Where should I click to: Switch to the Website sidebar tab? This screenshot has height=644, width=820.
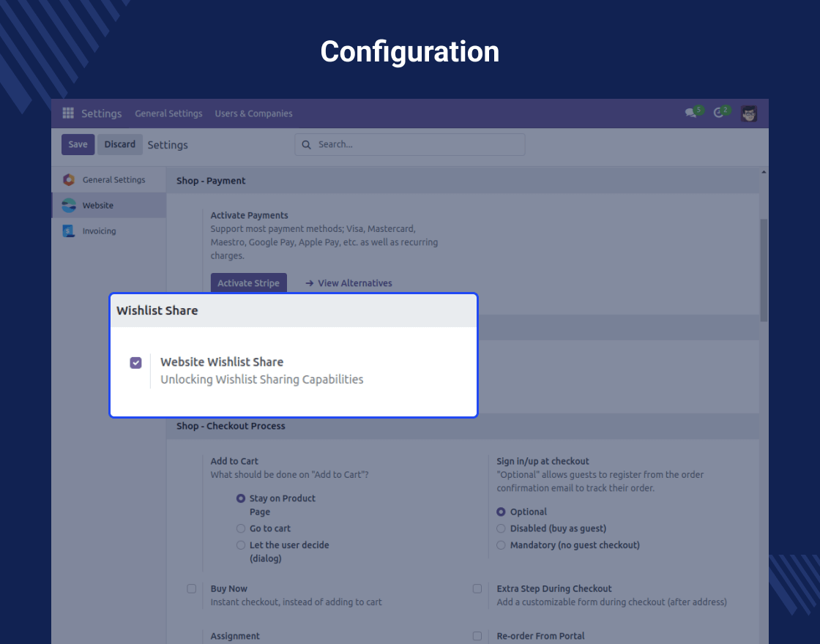pos(109,206)
